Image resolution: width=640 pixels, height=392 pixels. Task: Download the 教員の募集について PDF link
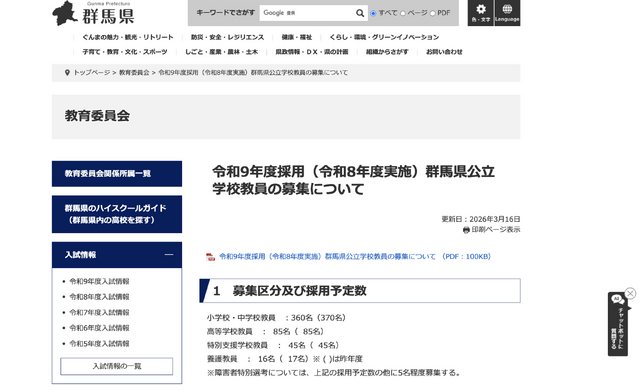coord(355,256)
